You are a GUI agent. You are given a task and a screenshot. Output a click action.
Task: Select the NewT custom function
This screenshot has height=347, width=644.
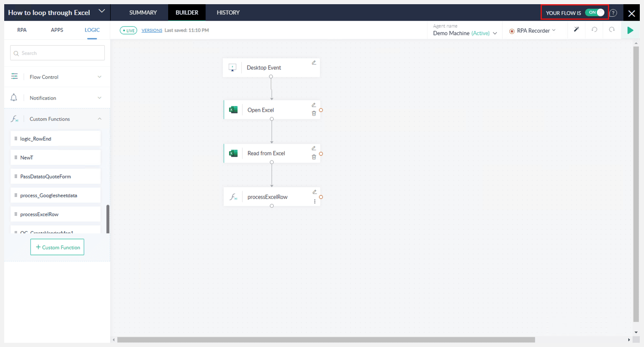pos(55,158)
